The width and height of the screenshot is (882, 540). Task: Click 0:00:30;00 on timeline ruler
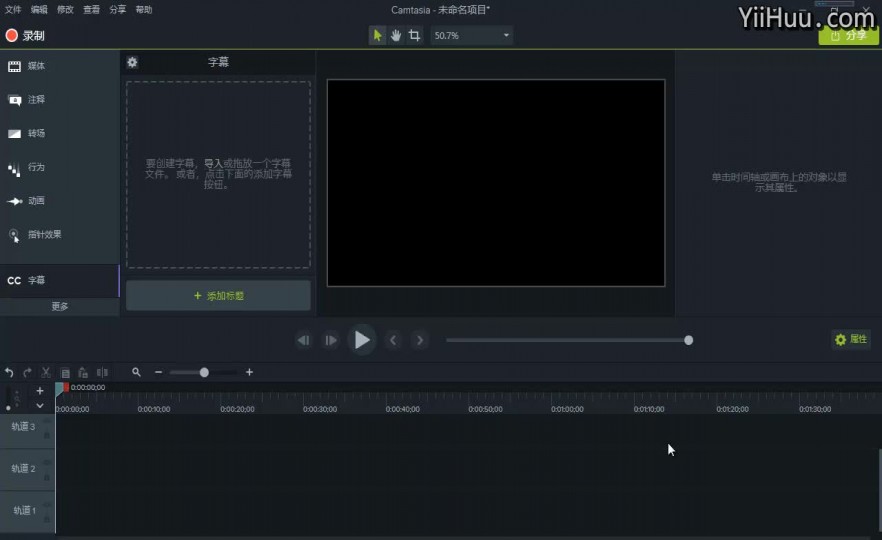pos(320,410)
